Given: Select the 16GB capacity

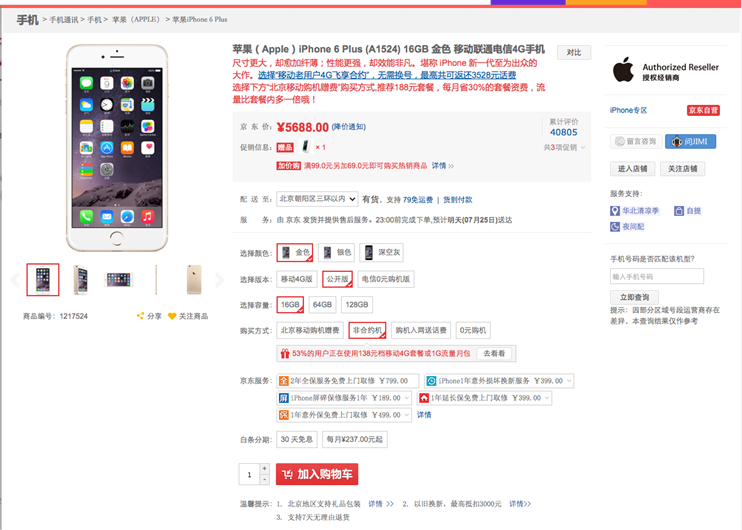Looking at the screenshot, I should pyautogui.click(x=290, y=305).
